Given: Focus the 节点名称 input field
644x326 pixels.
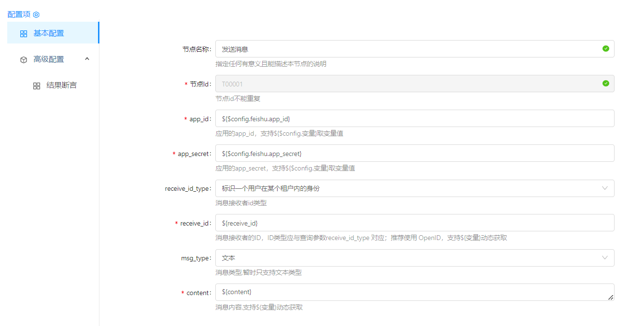Looking at the screenshot, I should point(406,49).
